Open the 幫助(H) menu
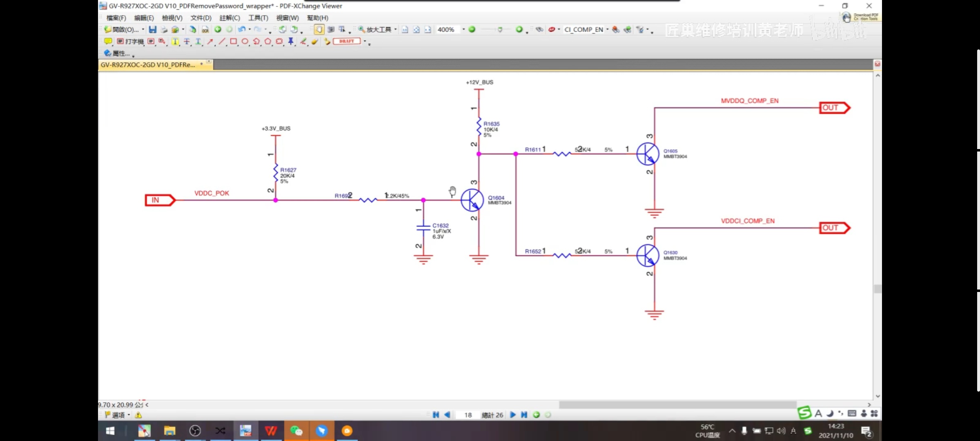Viewport: 980px width, 441px height. tap(317, 18)
